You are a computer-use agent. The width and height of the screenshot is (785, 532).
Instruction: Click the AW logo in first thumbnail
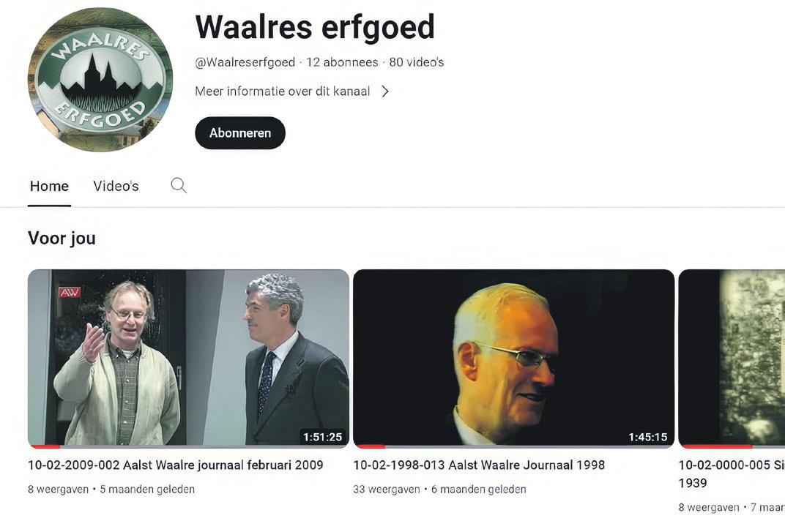(x=70, y=292)
